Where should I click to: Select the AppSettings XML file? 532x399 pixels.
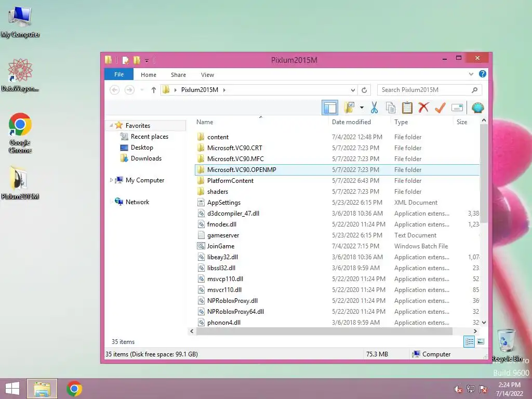click(x=224, y=203)
